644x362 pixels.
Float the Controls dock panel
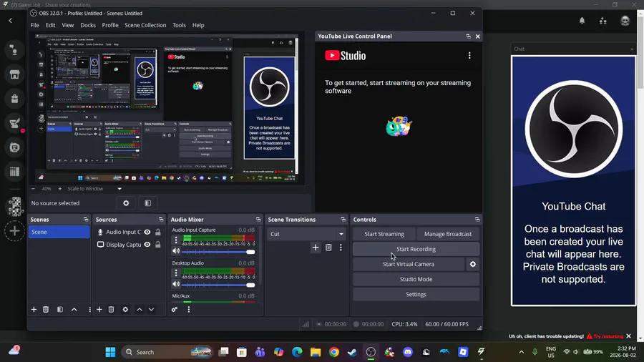coord(477,220)
